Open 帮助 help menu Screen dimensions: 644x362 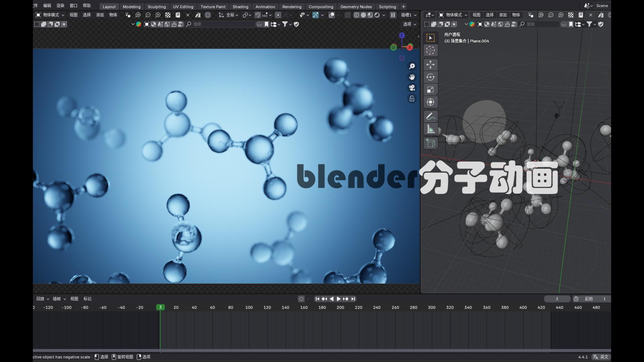pyautogui.click(x=87, y=6)
